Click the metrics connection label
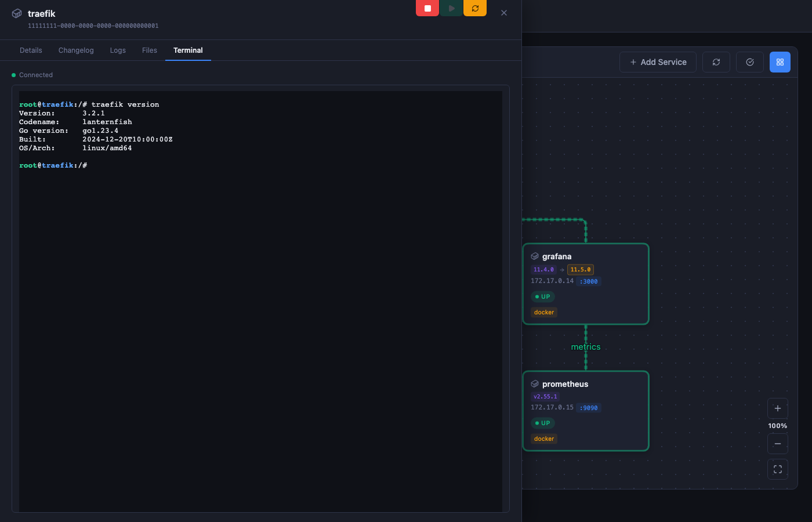This screenshot has height=522, width=812. 586,347
